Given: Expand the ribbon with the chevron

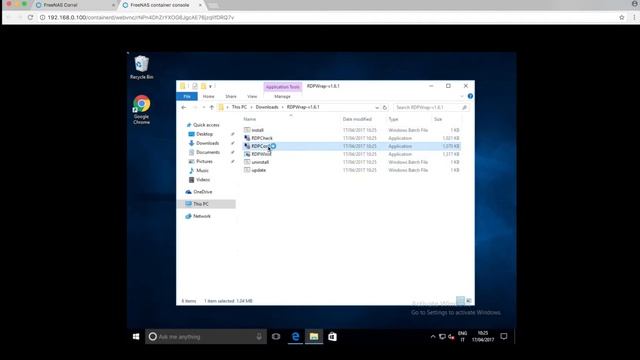Looking at the screenshot, I should (462, 96).
